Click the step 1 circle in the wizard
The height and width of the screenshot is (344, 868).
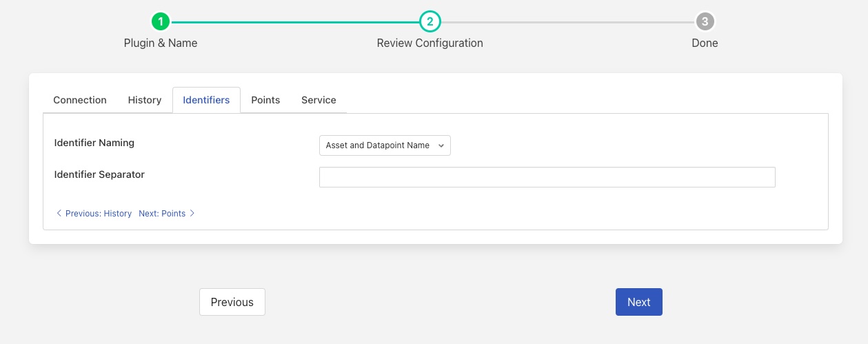161,22
